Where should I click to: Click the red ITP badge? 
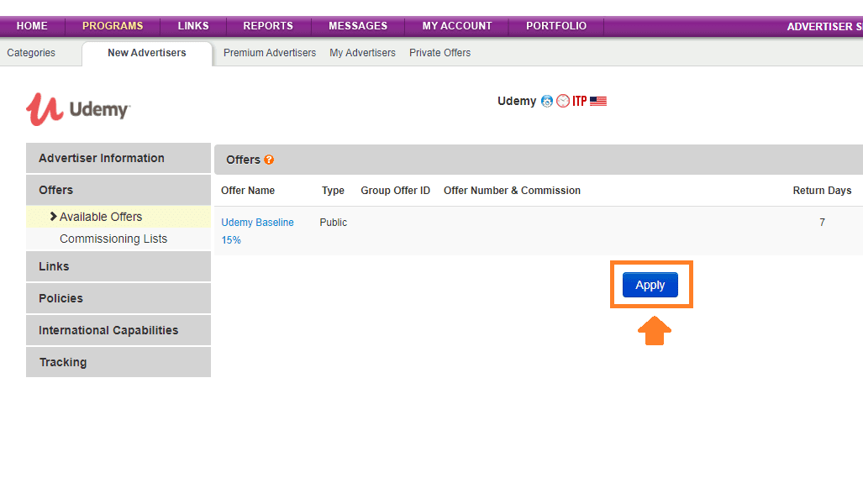pos(580,102)
